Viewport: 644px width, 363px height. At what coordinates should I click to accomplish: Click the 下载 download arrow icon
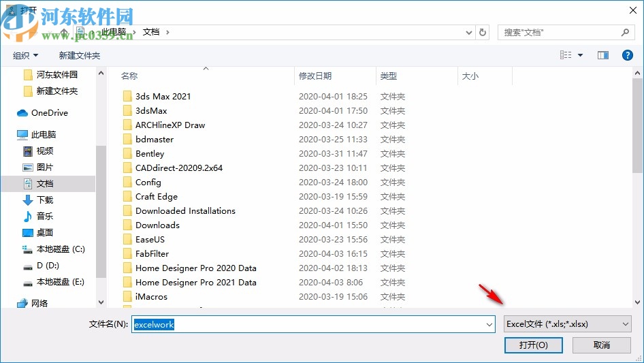click(27, 200)
